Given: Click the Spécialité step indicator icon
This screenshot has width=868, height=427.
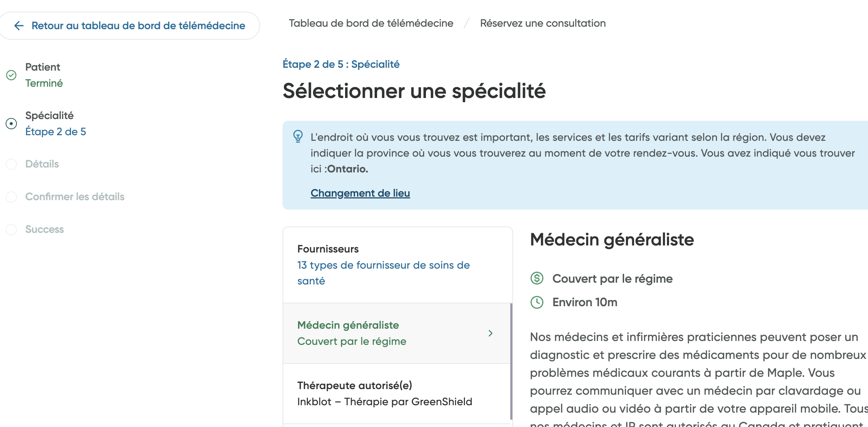Looking at the screenshot, I should [x=12, y=124].
